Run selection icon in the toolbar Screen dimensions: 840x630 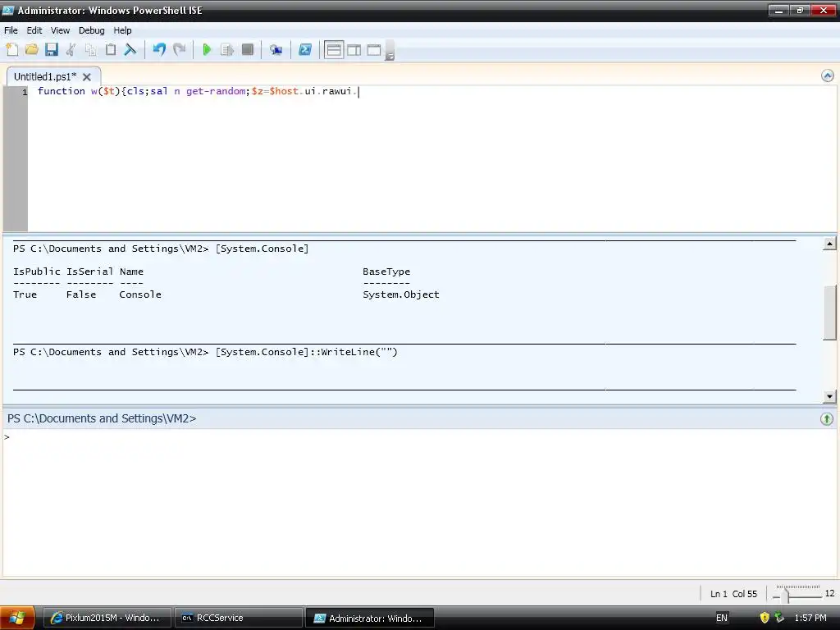click(x=227, y=50)
